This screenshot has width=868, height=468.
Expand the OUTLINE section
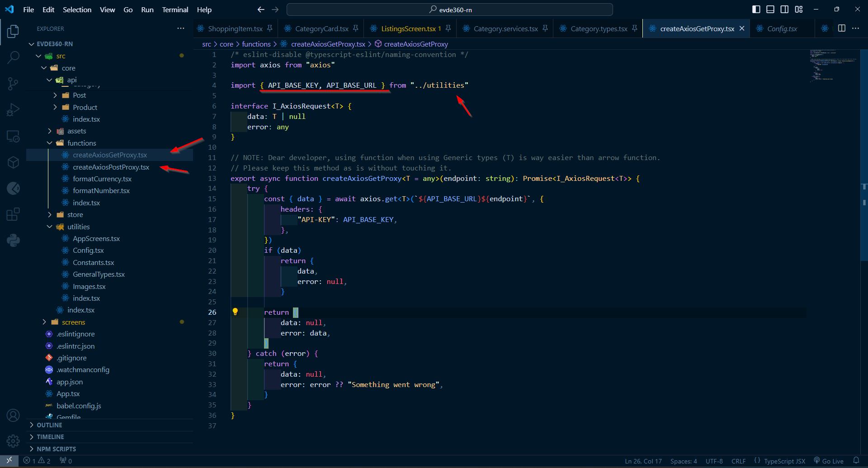tap(49, 425)
